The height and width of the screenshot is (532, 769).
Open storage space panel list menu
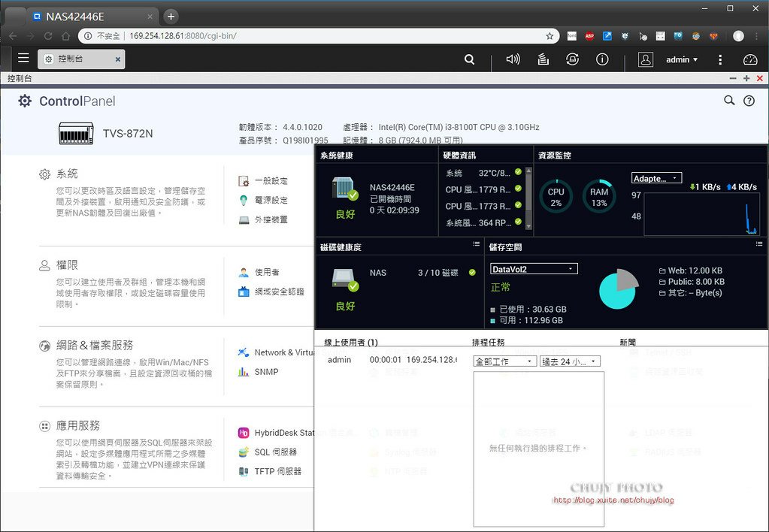coord(759,244)
